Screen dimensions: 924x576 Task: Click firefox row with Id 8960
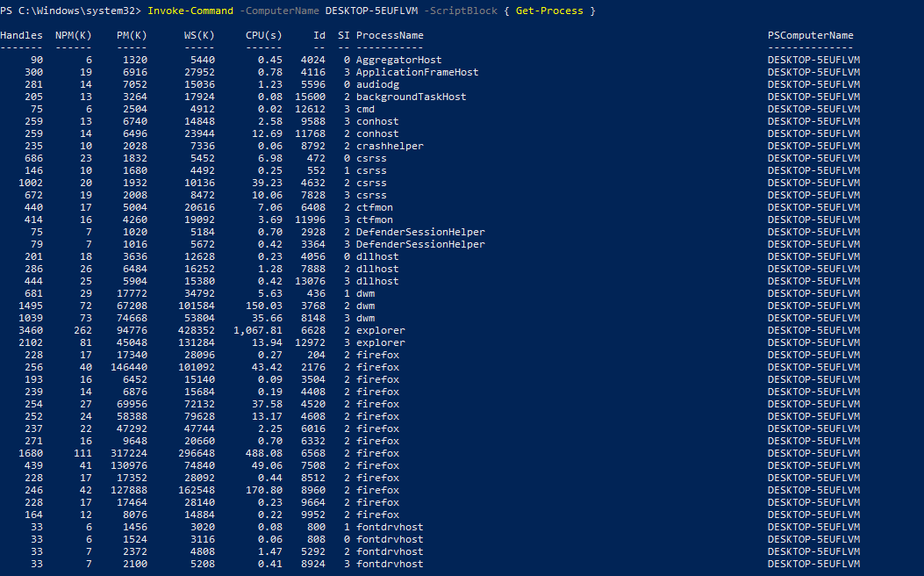[x=430, y=490]
